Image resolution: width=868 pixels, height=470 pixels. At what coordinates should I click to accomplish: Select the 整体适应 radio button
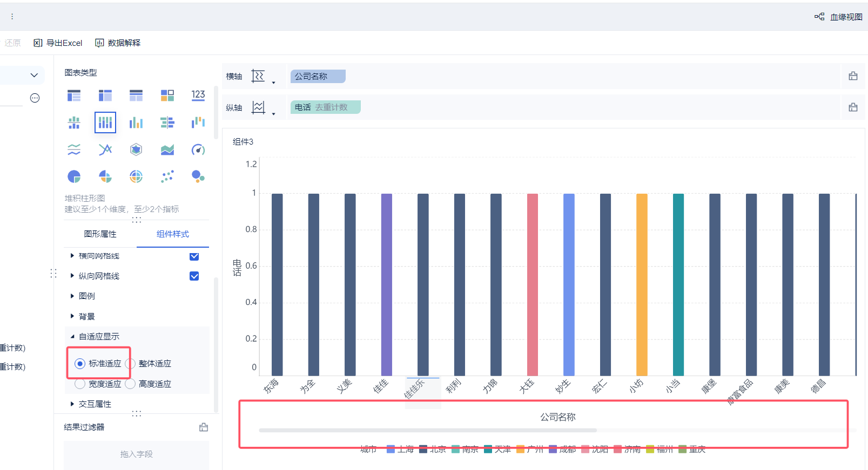pyautogui.click(x=130, y=364)
